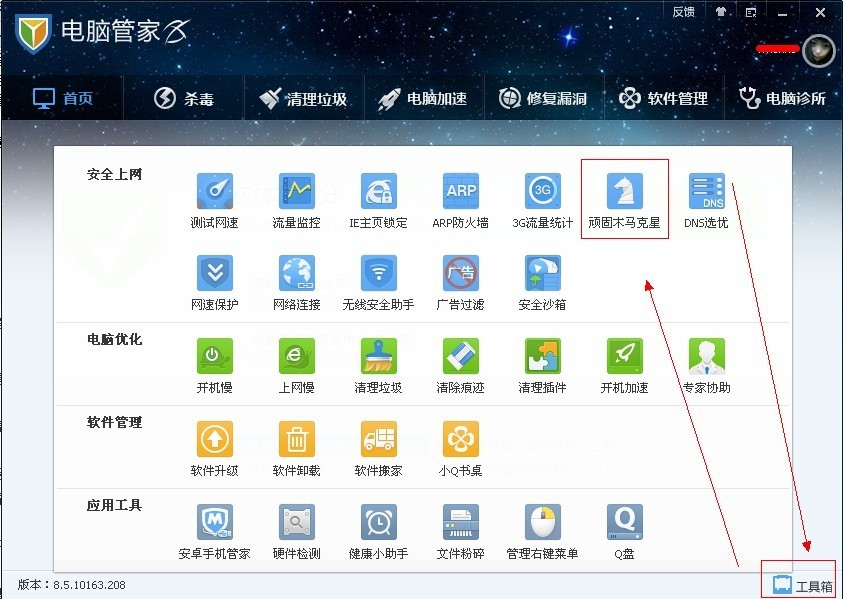Open the ARP防火墙 firewall tool
Image resolution: width=843 pixels, height=599 pixels.
point(460,201)
